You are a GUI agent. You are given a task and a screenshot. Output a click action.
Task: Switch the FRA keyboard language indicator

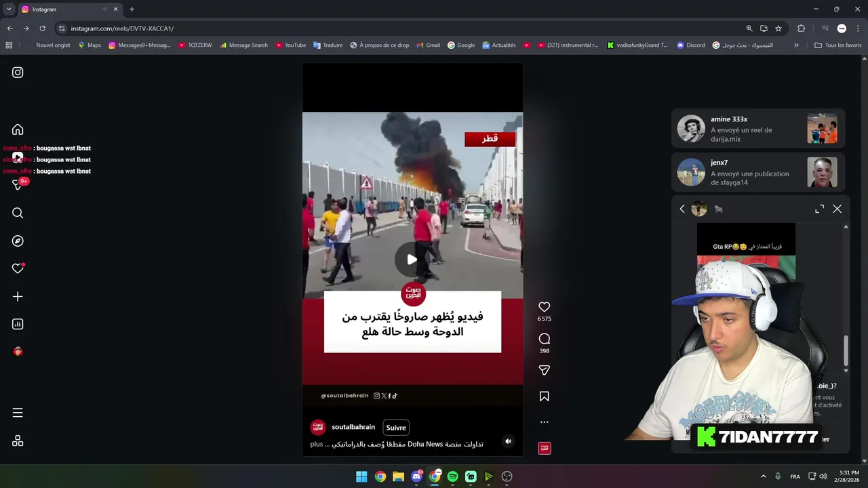[795, 476]
